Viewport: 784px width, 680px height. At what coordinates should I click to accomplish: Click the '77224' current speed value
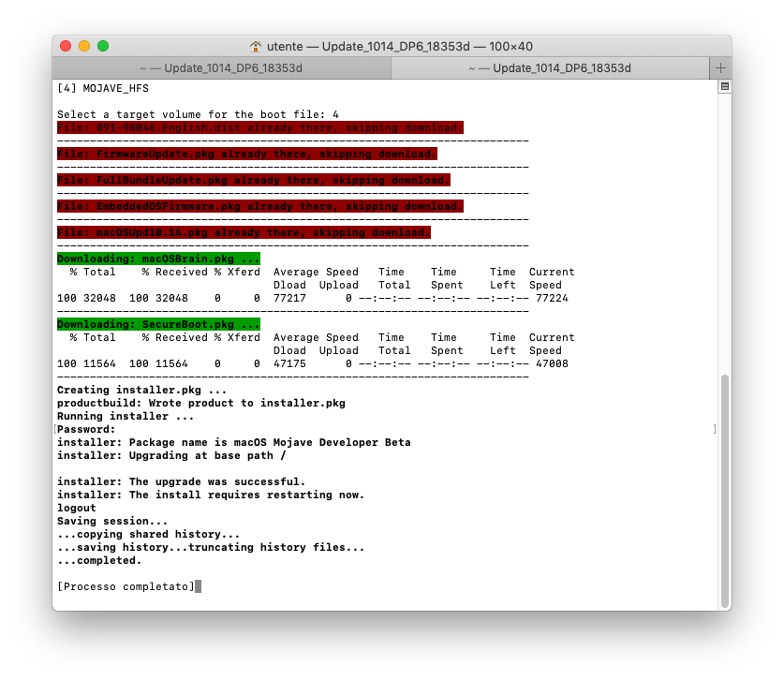[x=552, y=298]
